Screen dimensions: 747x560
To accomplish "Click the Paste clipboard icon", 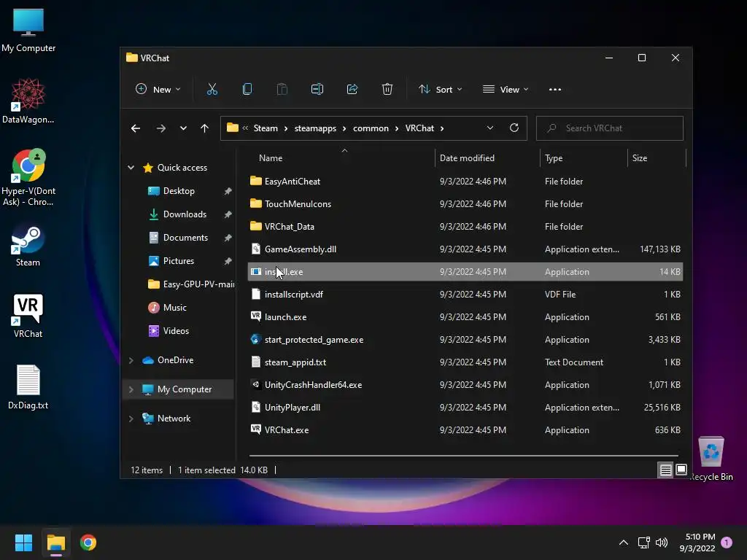I will click(x=282, y=89).
